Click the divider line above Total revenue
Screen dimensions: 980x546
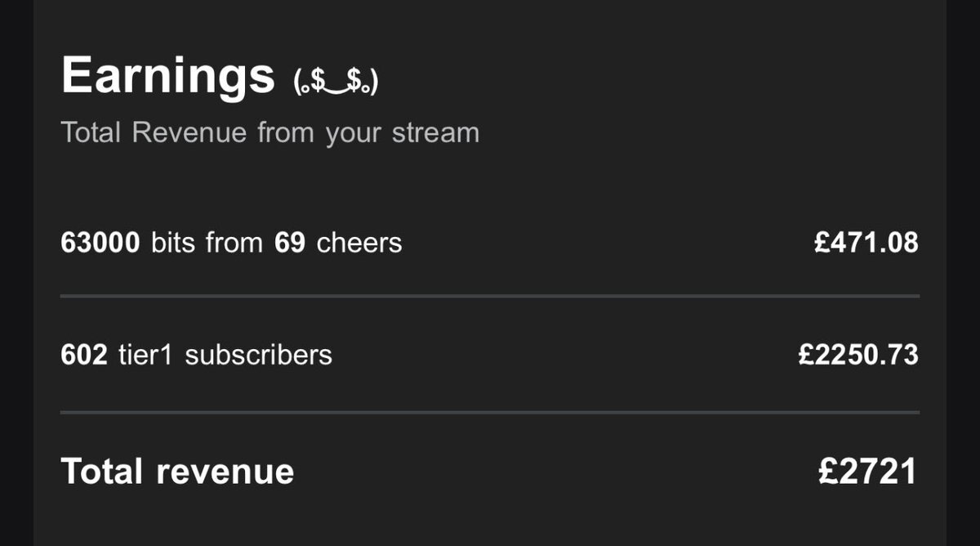[x=490, y=413]
